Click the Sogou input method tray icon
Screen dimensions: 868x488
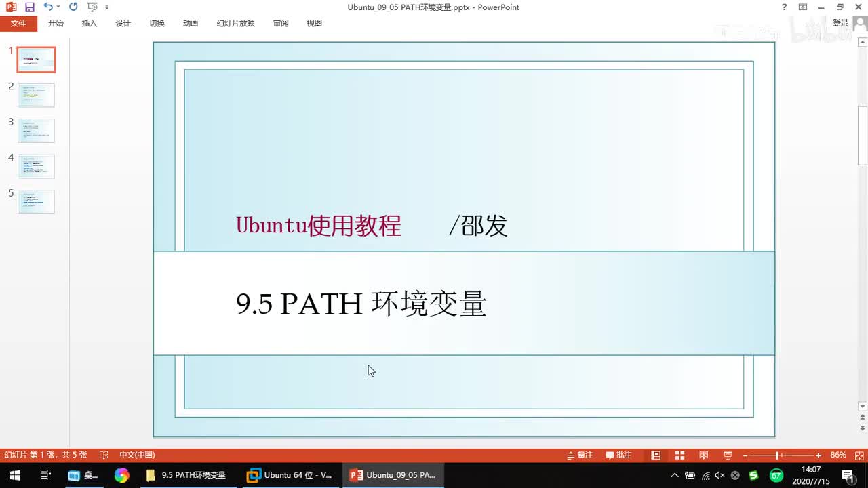(753, 475)
